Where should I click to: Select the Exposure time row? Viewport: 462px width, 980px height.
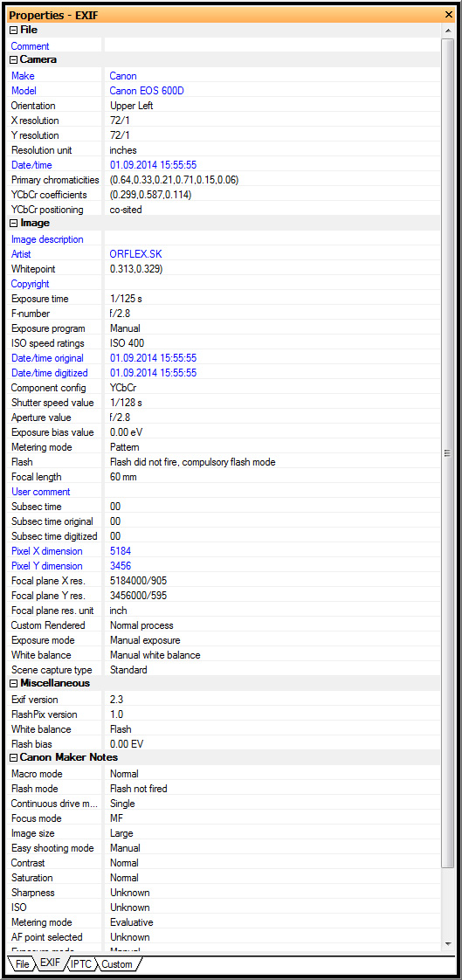point(224,299)
